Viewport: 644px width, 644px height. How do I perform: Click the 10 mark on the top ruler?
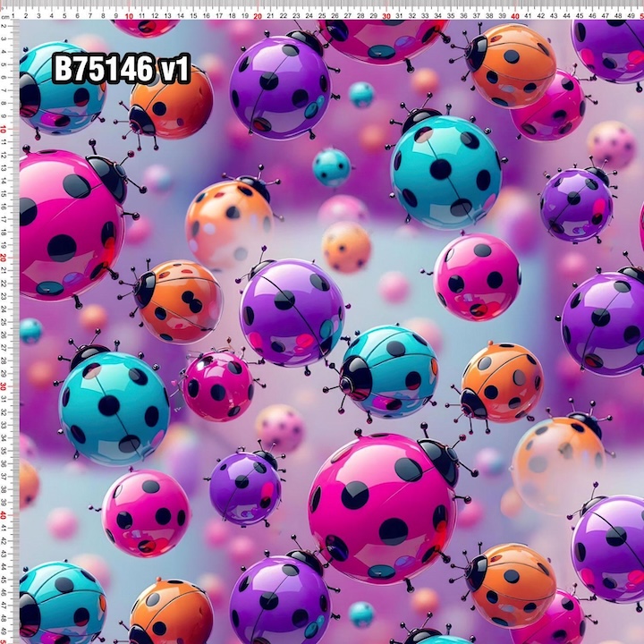[130, 15]
